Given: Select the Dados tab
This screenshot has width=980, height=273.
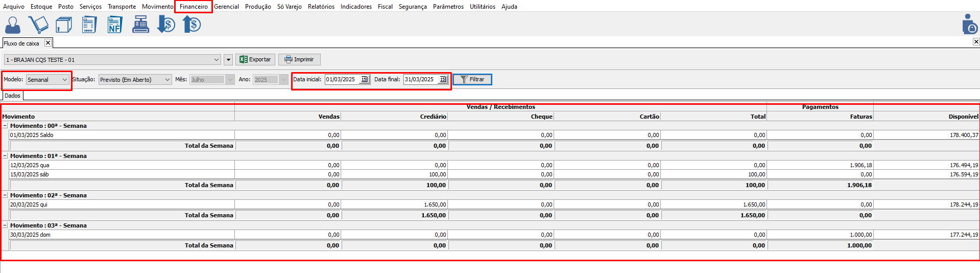Looking at the screenshot, I should click(x=13, y=96).
